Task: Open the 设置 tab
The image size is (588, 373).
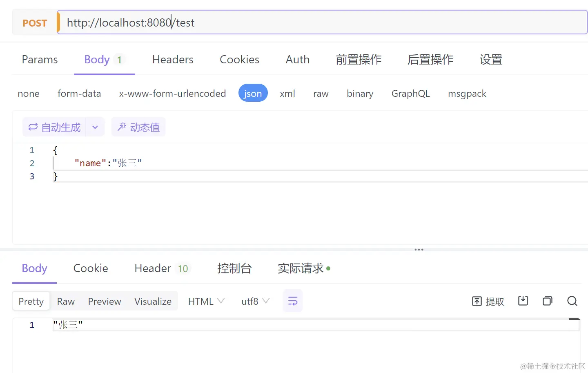Action: [x=491, y=60]
